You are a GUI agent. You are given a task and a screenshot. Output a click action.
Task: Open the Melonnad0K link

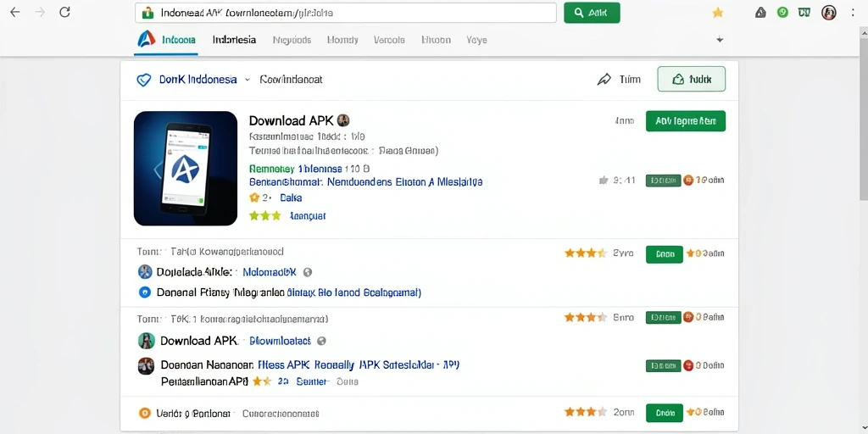(270, 272)
